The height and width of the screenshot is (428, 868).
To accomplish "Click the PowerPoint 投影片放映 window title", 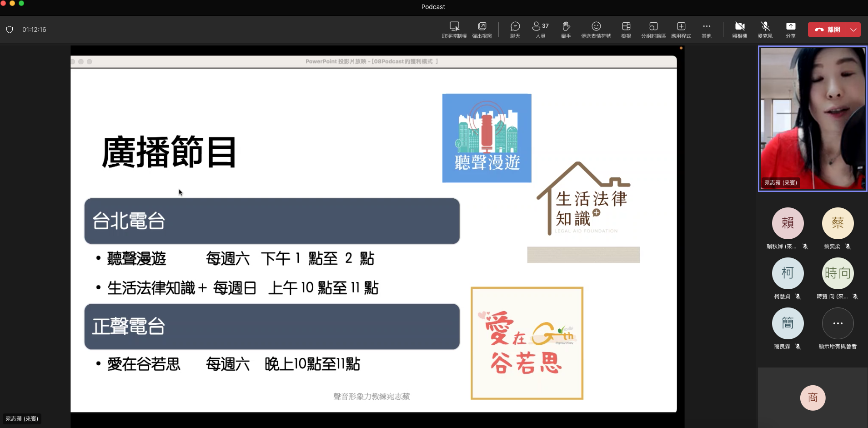I will (x=371, y=61).
